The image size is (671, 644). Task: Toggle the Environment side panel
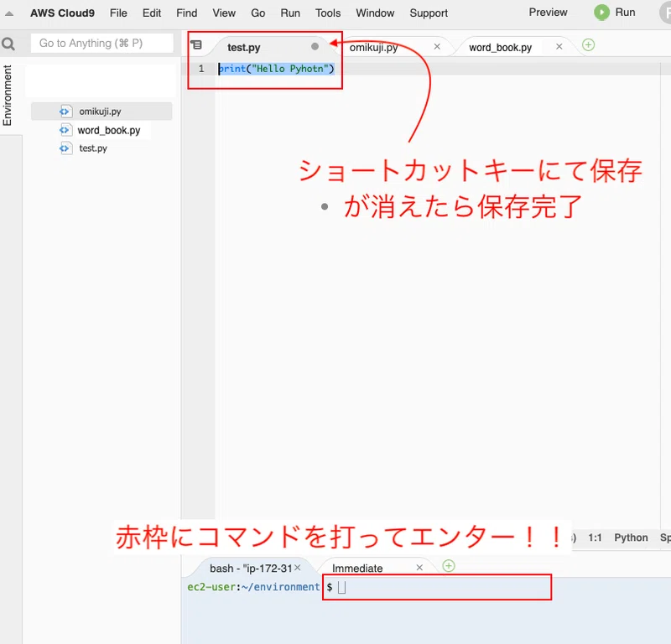coord(7,95)
